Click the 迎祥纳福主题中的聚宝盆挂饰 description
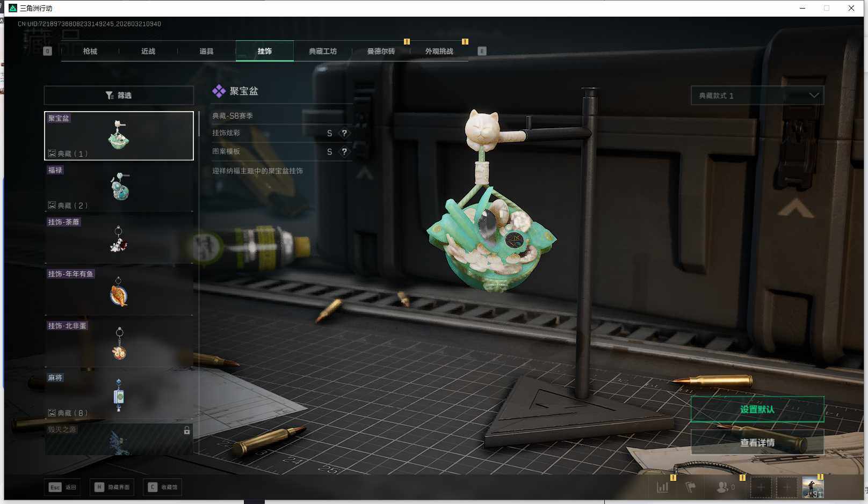 point(257,171)
